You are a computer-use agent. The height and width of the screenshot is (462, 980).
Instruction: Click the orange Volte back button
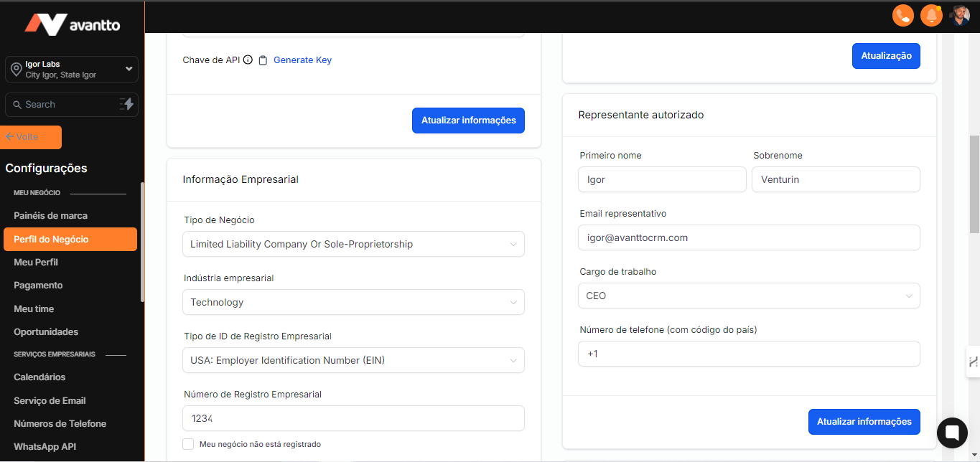(32, 137)
